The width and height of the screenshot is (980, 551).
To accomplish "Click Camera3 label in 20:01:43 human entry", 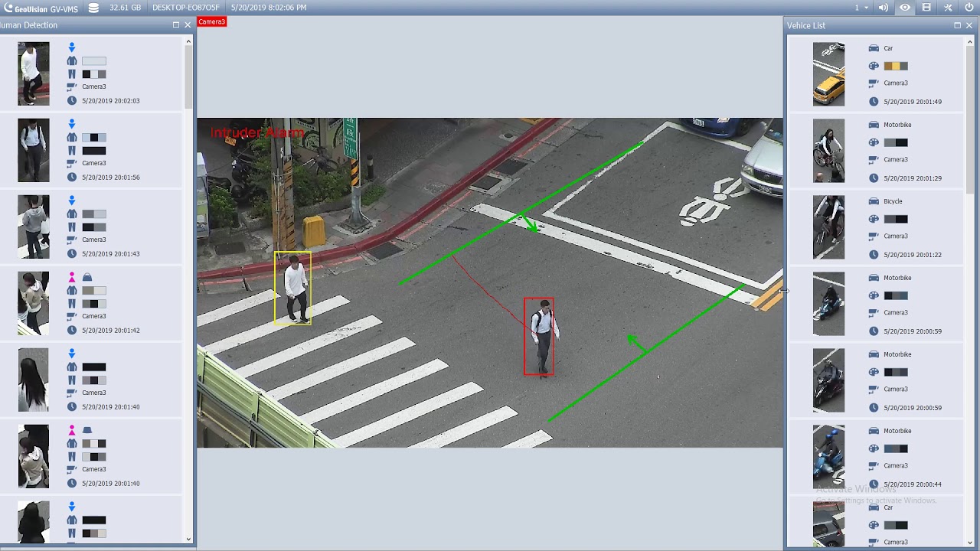I will coord(94,240).
